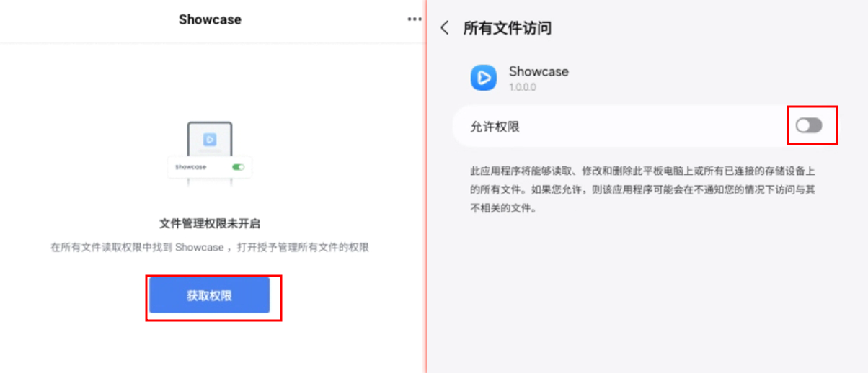Click the empty area below the 获取权限 button
The width and height of the screenshot is (868, 373).
(209, 346)
